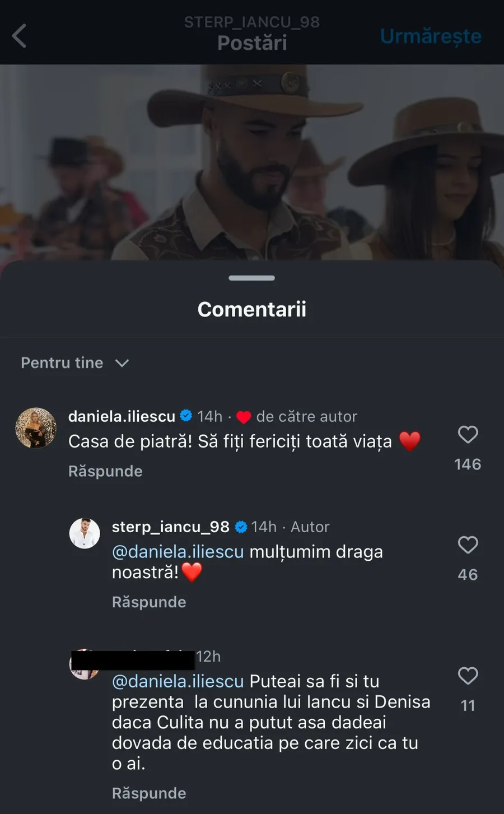
Task: Like sterp_iancu_98's reply with heart
Action: 468,545
